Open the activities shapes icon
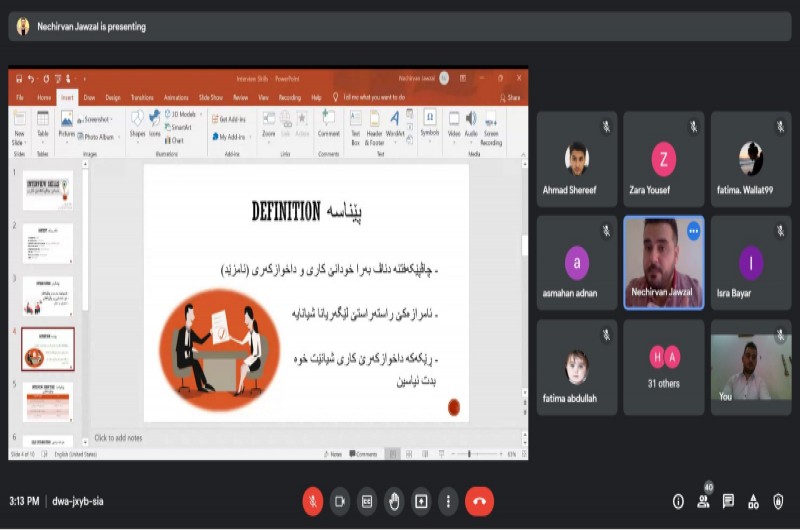Screen dimensions: 800x532 pyautogui.click(x=753, y=501)
